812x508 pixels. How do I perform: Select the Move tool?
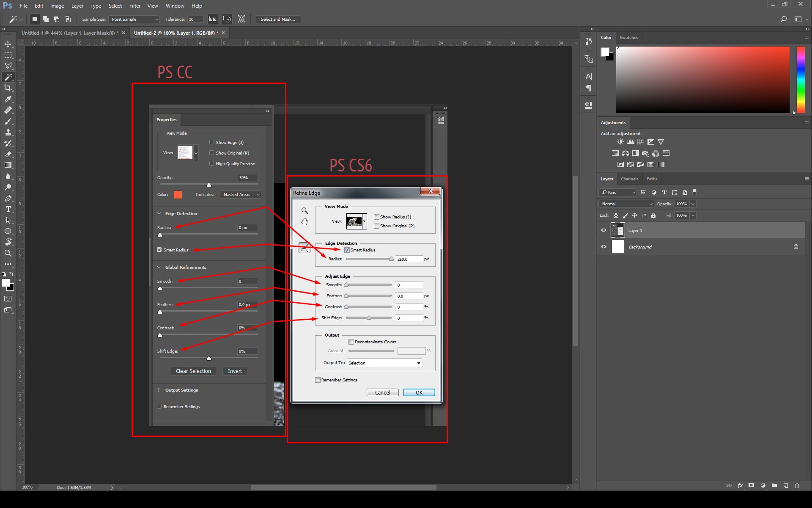[x=8, y=44]
